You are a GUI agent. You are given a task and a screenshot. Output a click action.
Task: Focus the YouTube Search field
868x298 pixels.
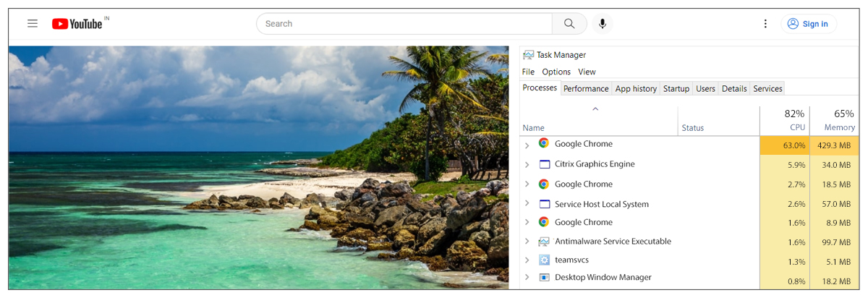coord(404,24)
